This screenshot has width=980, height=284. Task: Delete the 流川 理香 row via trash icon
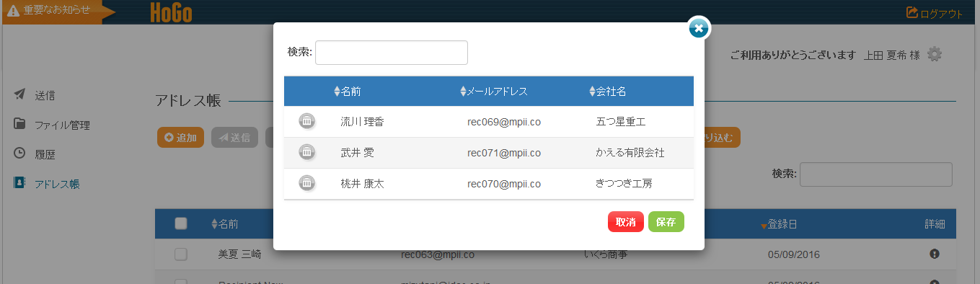(306, 122)
